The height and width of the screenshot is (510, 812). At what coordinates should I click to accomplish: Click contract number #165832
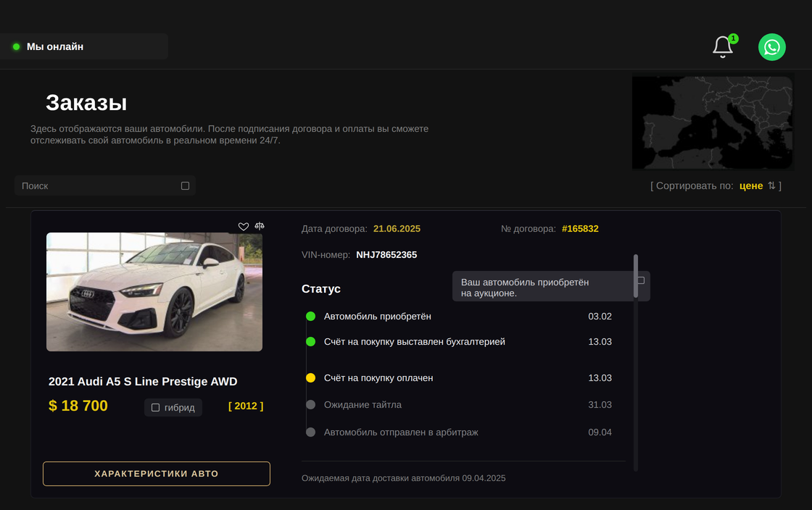click(x=580, y=229)
